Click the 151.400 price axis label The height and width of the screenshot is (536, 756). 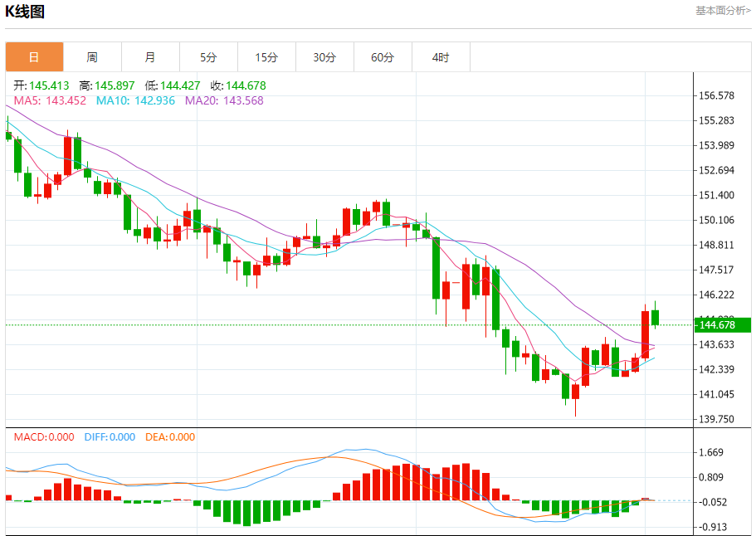pos(716,195)
